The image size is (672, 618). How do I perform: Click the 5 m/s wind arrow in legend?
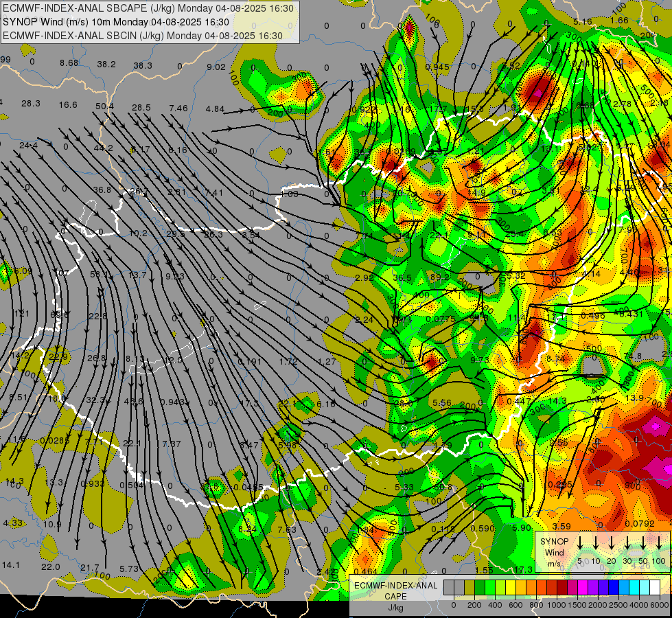[x=580, y=542]
